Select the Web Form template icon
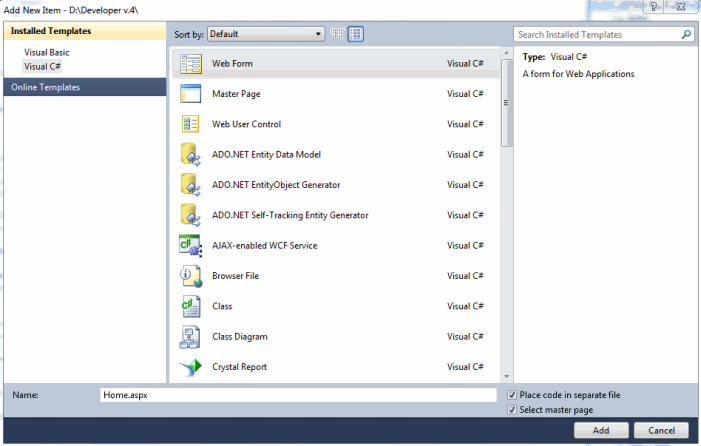701x446 pixels. tap(191, 64)
